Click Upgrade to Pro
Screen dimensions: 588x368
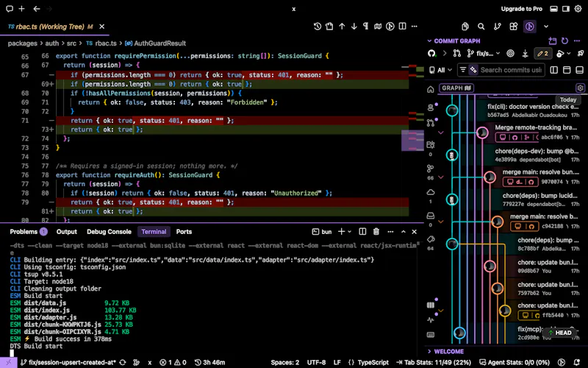(522, 9)
